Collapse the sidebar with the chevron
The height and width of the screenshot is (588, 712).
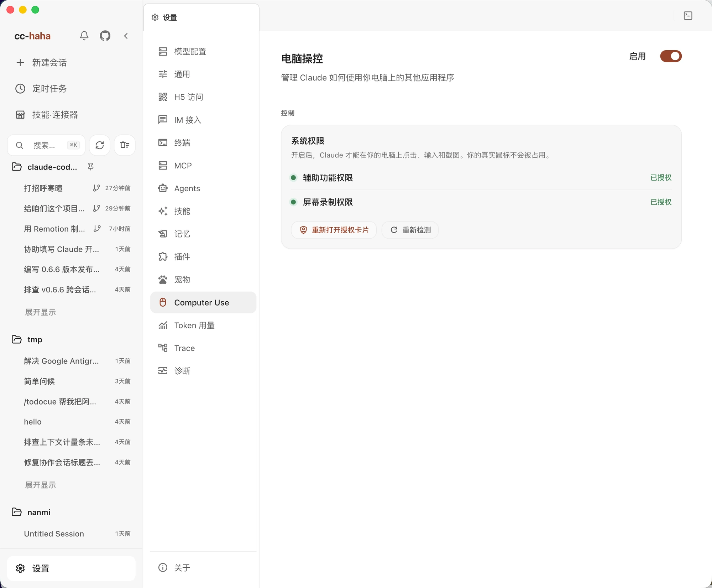[126, 36]
